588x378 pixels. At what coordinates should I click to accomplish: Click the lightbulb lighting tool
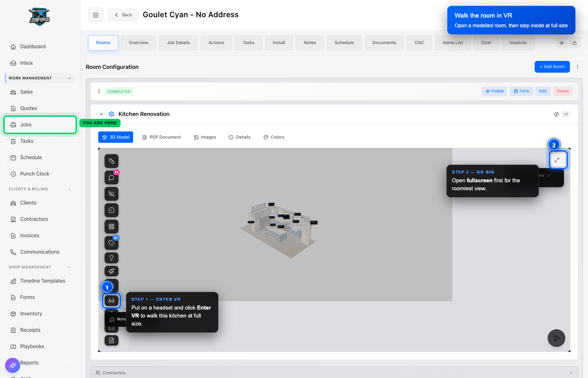tap(111, 257)
